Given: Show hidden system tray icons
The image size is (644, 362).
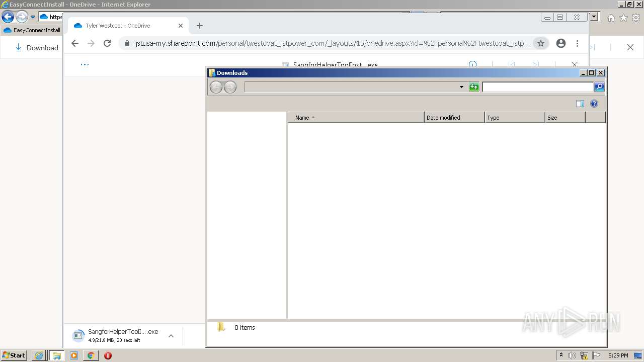Looking at the screenshot, I should [561, 355].
